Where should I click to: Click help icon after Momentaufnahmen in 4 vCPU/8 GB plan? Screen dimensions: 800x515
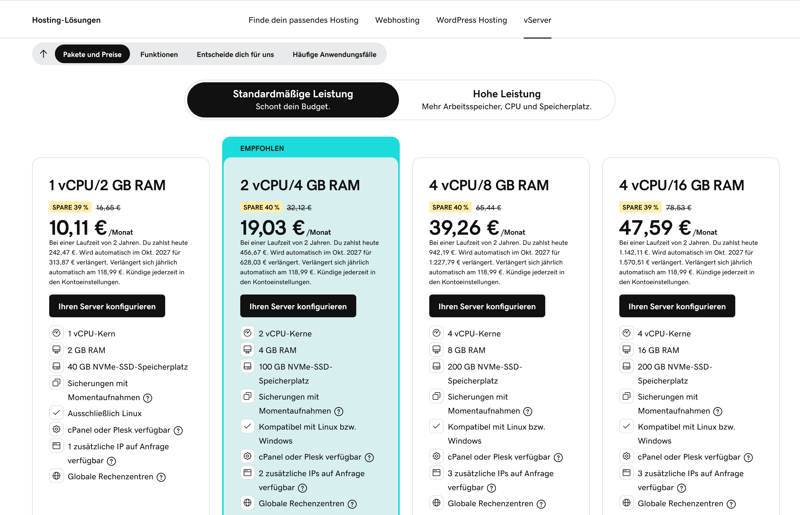pyautogui.click(x=527, y=411)
